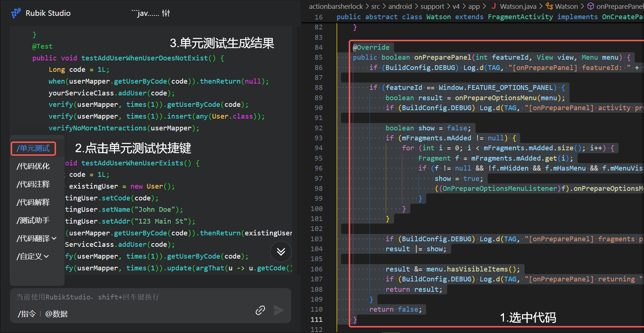
Task: Choose the /代码注释 command
Action: click(x=33, y=184)
